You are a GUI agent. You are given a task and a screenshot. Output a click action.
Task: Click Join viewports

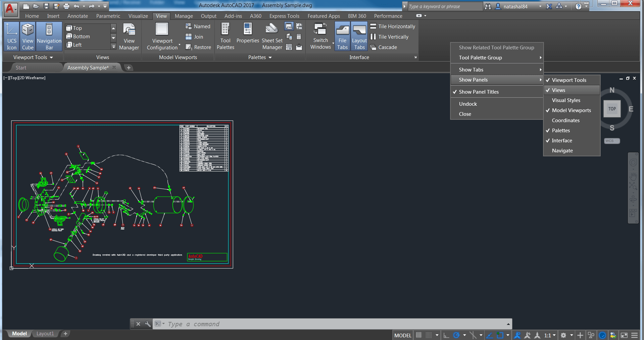(x=194, y=37)
